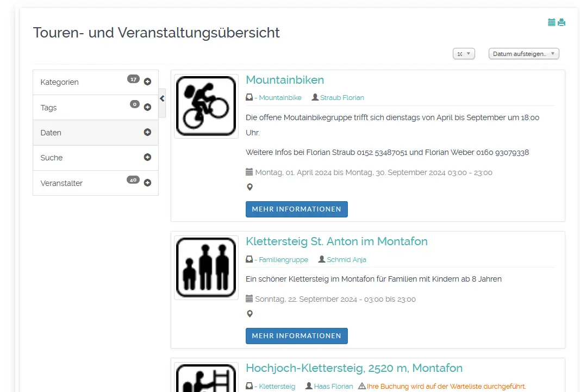
Task: Expand the Veranstalter plus icon
Action: pos(147,183)
